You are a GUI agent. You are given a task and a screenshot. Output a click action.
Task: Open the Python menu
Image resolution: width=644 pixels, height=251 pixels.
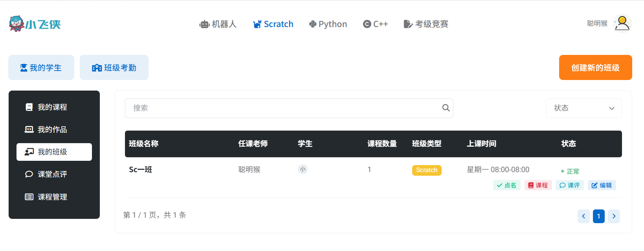[328, 24]
